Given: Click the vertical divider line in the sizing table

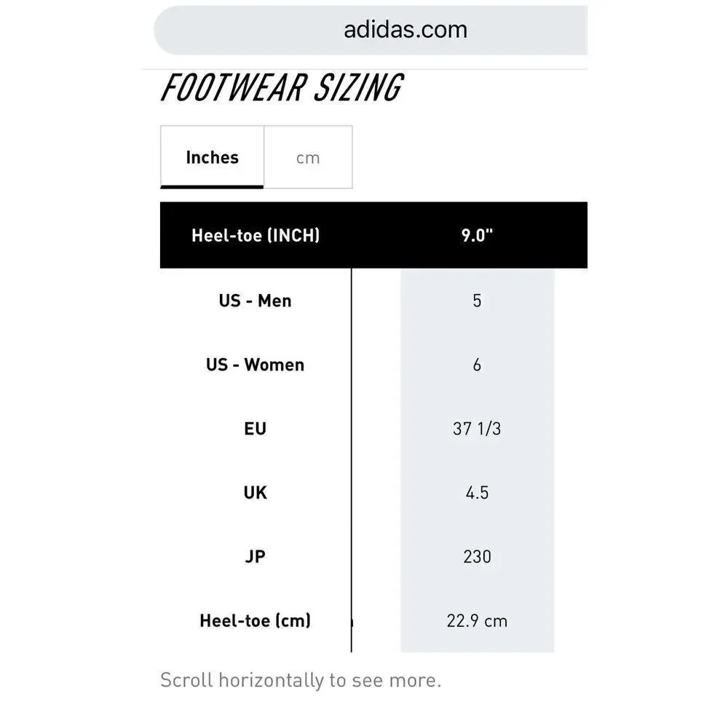Looking at the screenshot, I should [352, 460].
